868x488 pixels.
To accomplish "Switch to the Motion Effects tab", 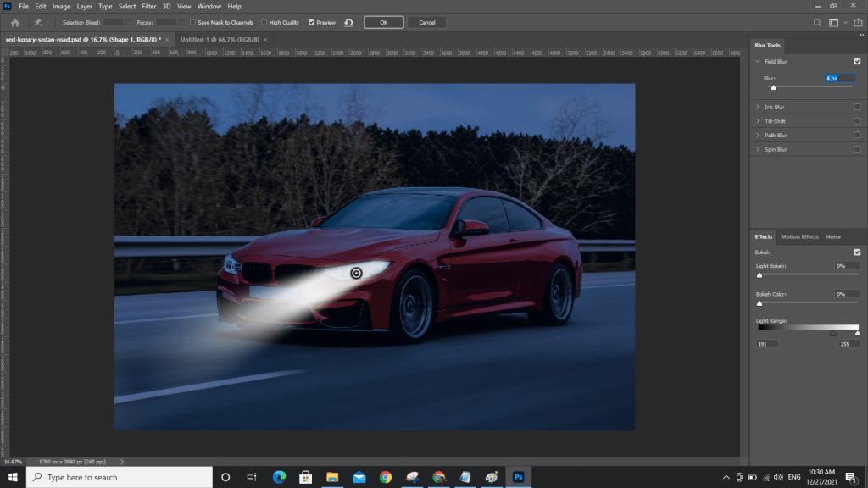I will [x=800, y=236].
